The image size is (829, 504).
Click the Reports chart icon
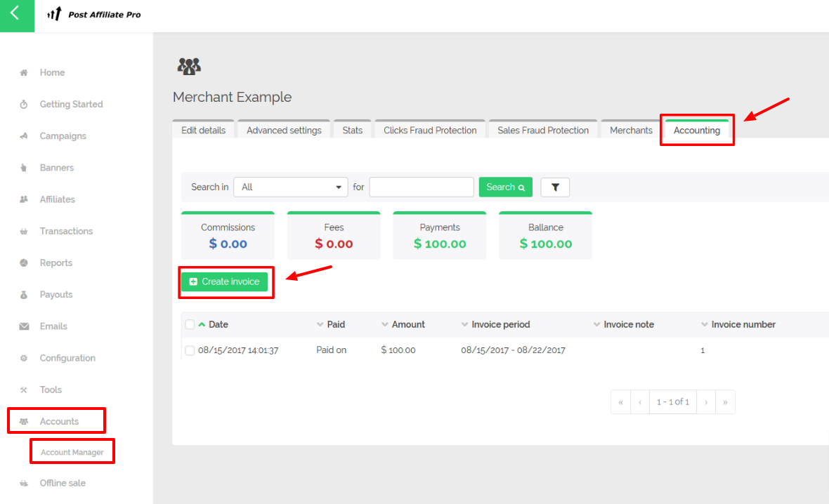click(x=24, y=263)
